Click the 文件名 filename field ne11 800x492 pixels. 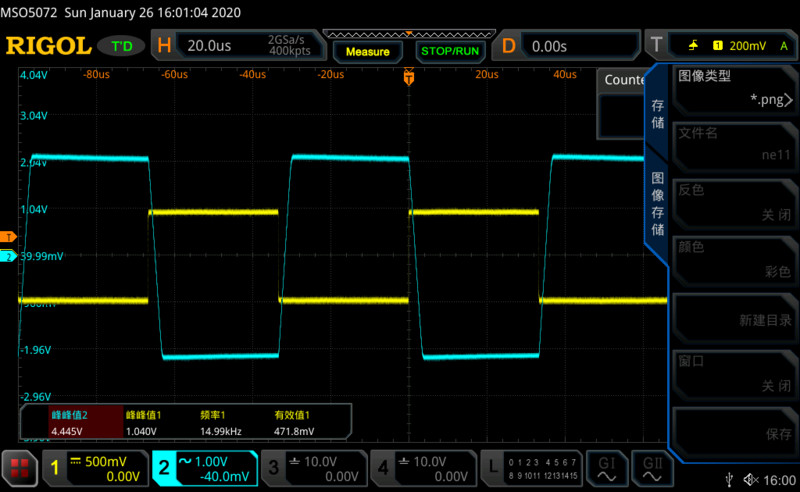(734, 145)
